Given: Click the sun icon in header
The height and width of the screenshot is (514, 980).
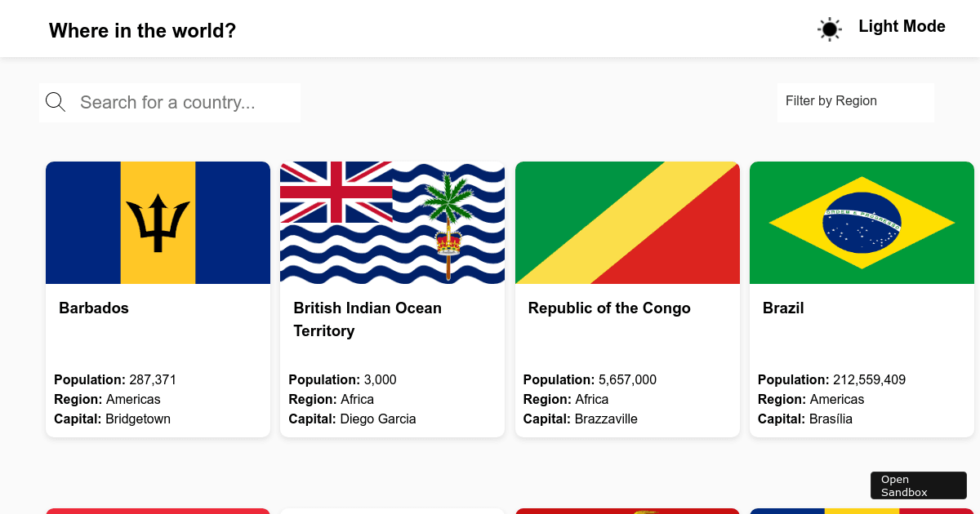Looking at the screenshot, I should point(830,29).
